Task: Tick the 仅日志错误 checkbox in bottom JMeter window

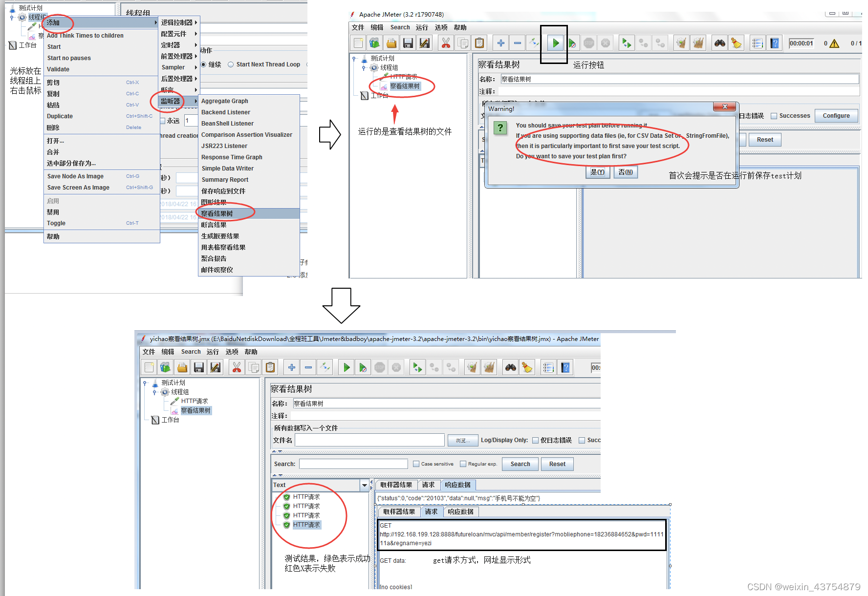Action: [x=535, y=440]
